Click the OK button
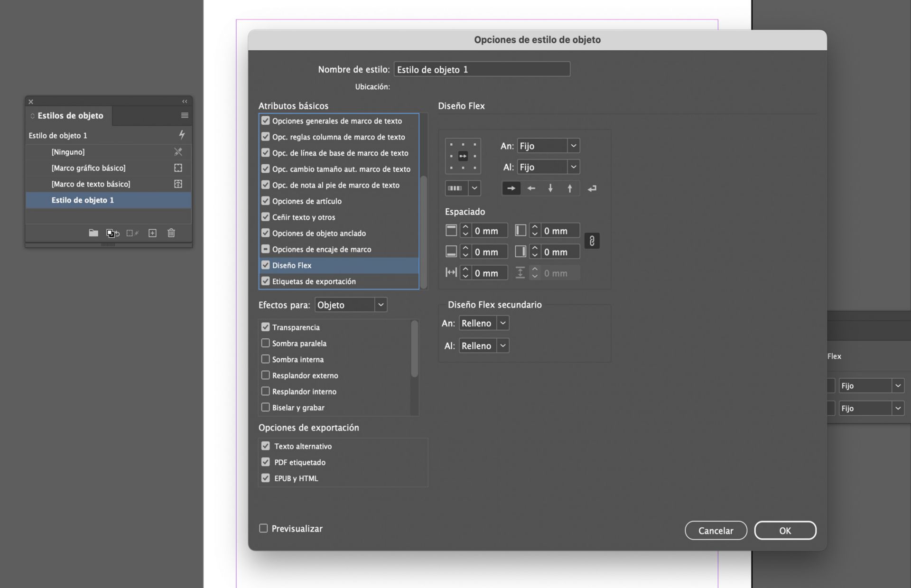Screen dimensions: 911x588 coord(785,530)
